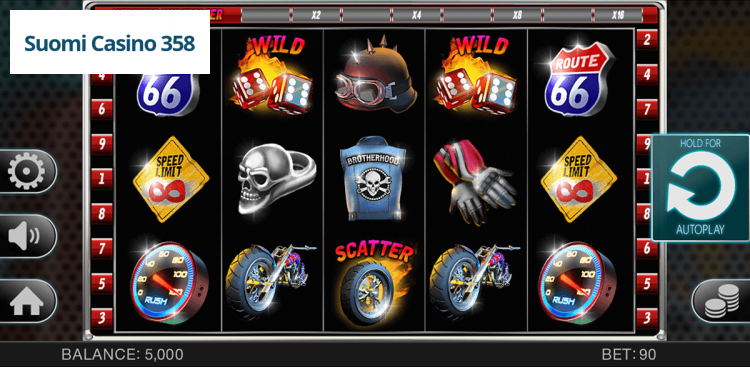
Task: Select payline 8 marker left of the first reel
Action: pyautogui.click(x=101, y=213)
